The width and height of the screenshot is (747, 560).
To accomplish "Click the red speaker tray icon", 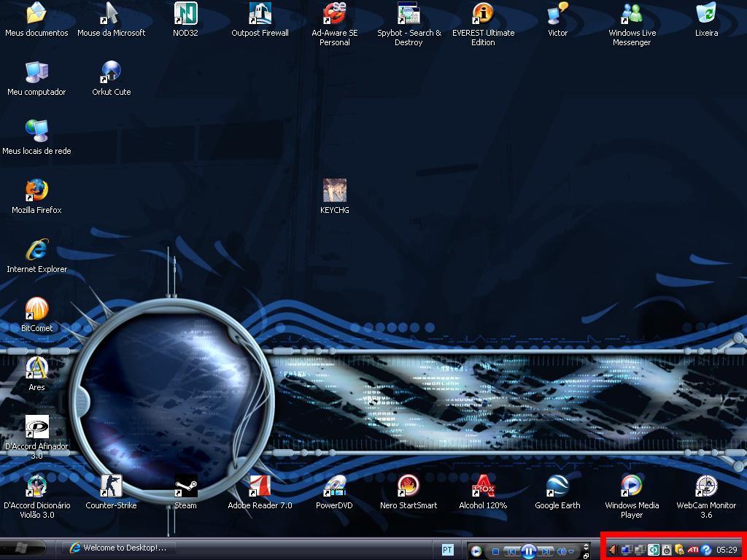I will point(613,550).
